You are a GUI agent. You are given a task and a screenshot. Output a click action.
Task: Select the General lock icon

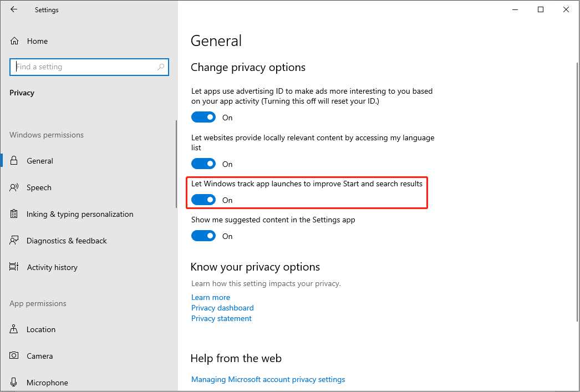[x=14, y=160]
